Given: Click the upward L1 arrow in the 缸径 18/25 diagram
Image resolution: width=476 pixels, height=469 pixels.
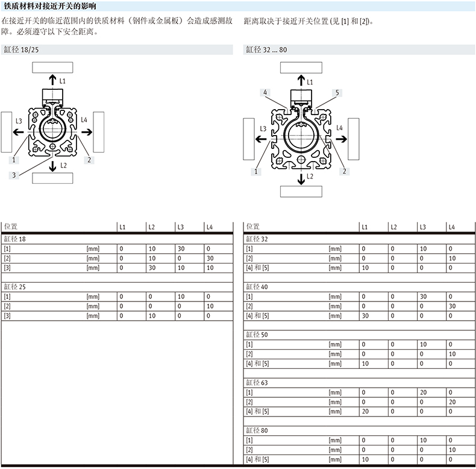Looking at the screenshot, I should click(x=52, y=79).
